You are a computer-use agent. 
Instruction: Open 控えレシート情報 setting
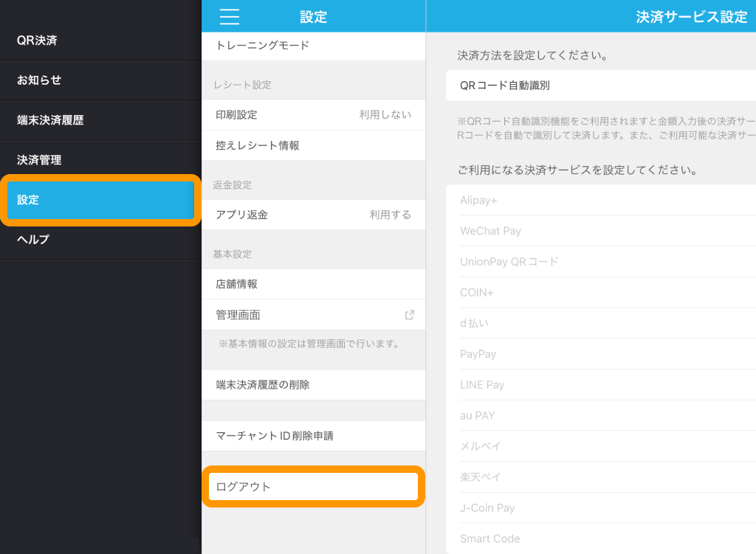313,146
